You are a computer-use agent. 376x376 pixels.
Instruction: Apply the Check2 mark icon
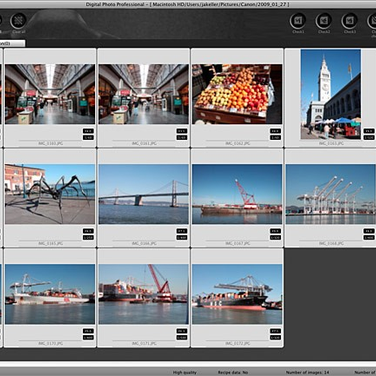[x=324, y=21]
